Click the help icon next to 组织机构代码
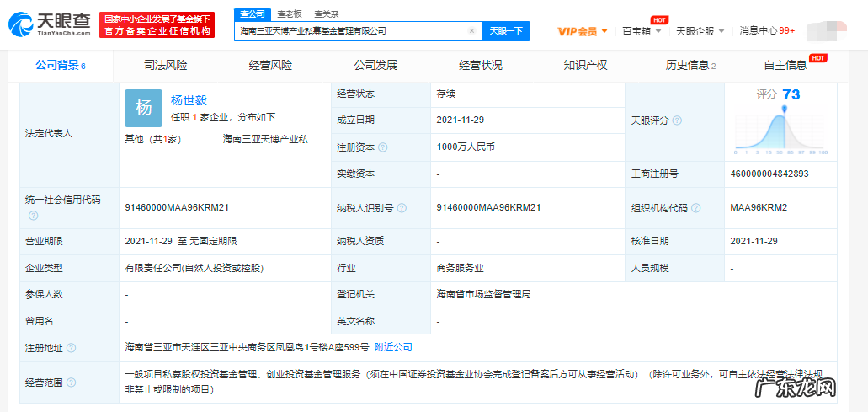 [x=696, y=208]
